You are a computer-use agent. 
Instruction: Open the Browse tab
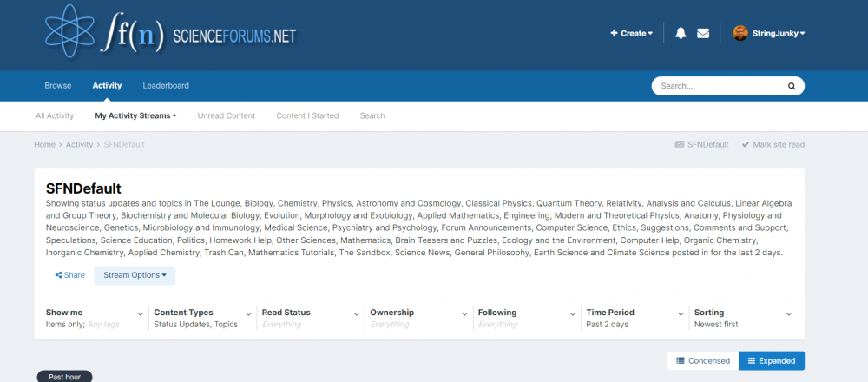click(58, 86)
